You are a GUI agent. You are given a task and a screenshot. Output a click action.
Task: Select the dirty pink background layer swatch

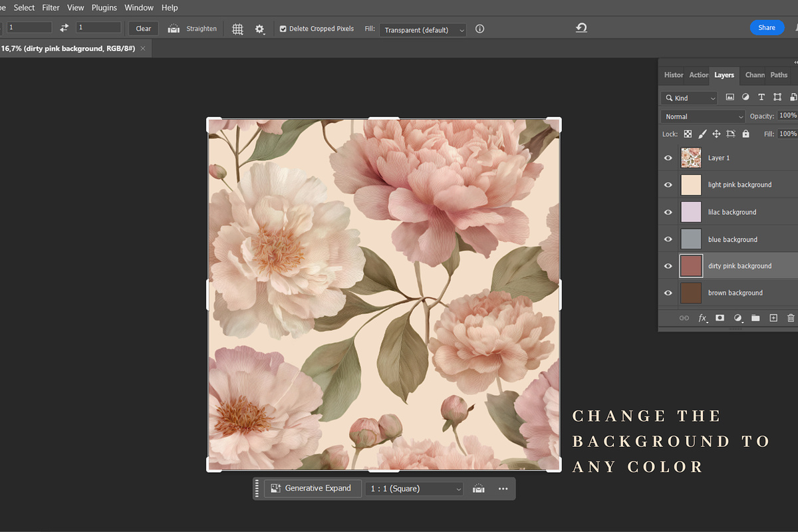pyautogui.click(x=691, y=266)
